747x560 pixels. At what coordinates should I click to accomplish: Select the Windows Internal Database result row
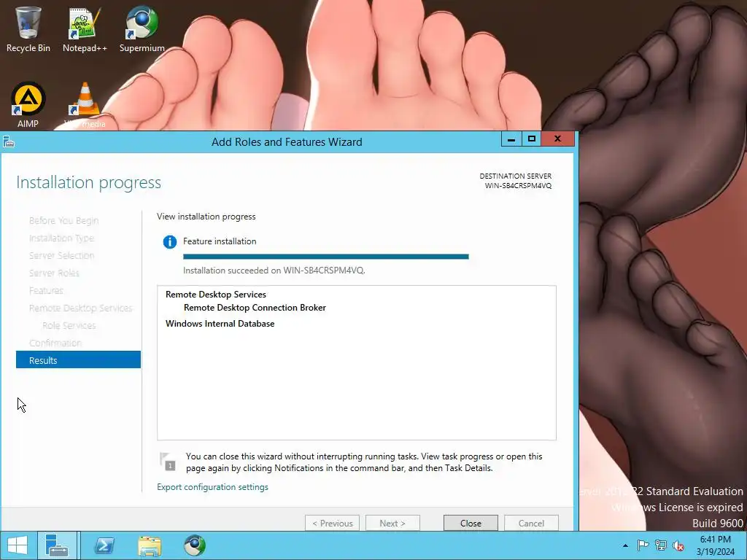(x=220, y=323)
